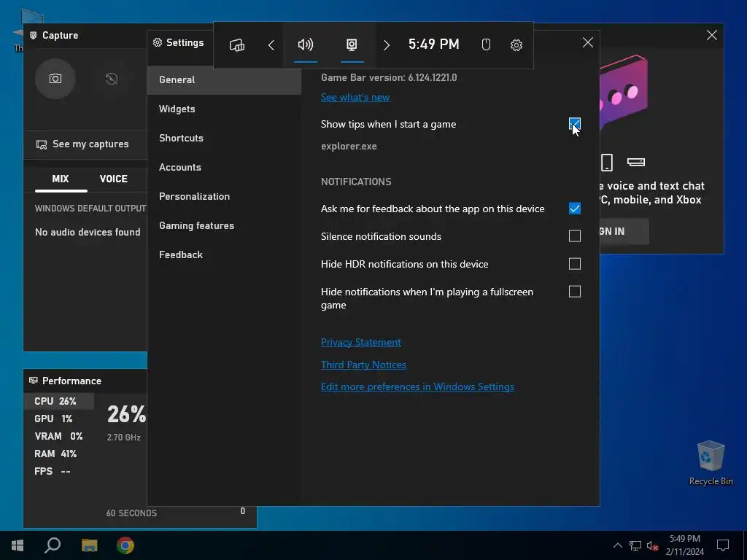
Task: Click the No audio devices found message
Action: click(88, 233)
